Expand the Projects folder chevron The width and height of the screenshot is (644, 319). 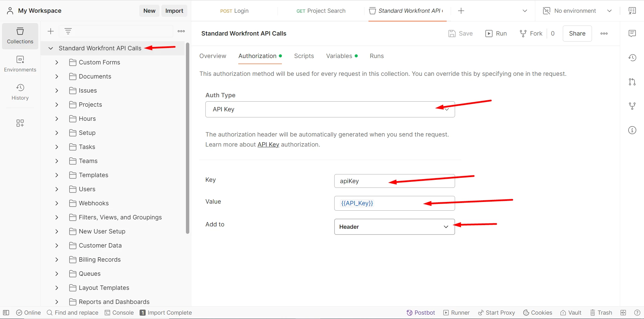(57, 105)
